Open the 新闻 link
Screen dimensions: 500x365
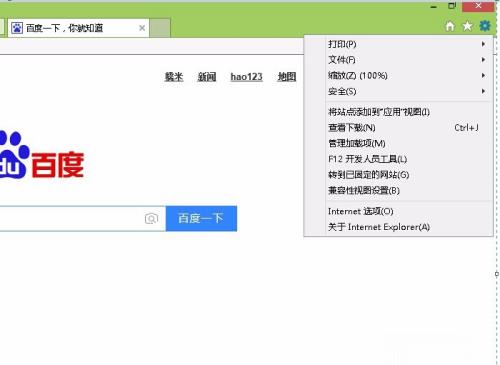click(207, 77)
